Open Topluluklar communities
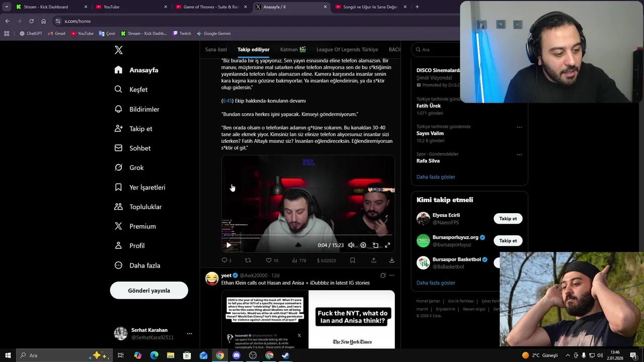The width and height of the screenshot is (644, 362). pos(138,207)
